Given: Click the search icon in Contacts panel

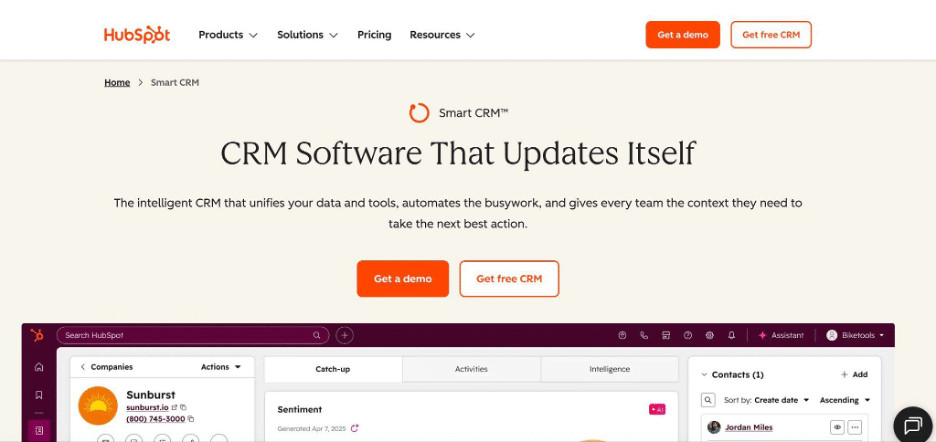Looking at the screenshot, I should click(x=707, y=400).
